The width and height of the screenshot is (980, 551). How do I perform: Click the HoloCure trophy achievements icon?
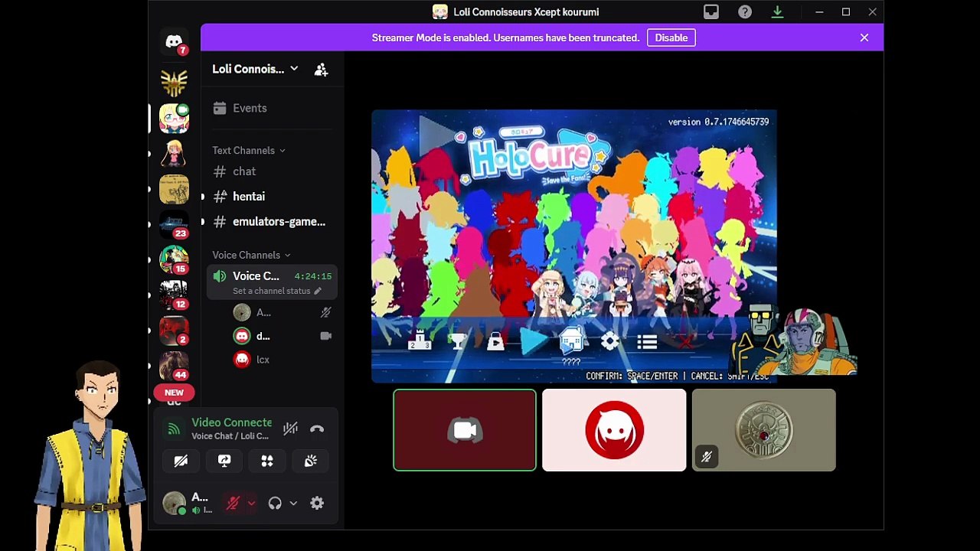(x=458, y=341)
